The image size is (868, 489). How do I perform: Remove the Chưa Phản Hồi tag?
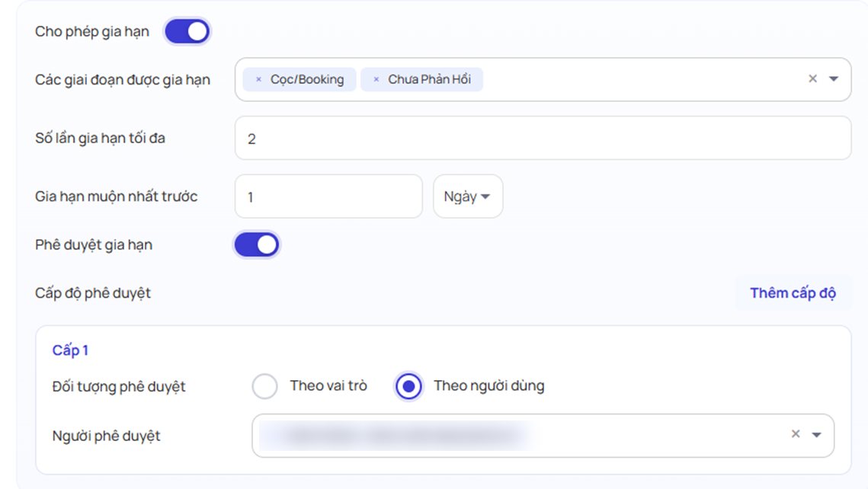[x=376, y=80]
